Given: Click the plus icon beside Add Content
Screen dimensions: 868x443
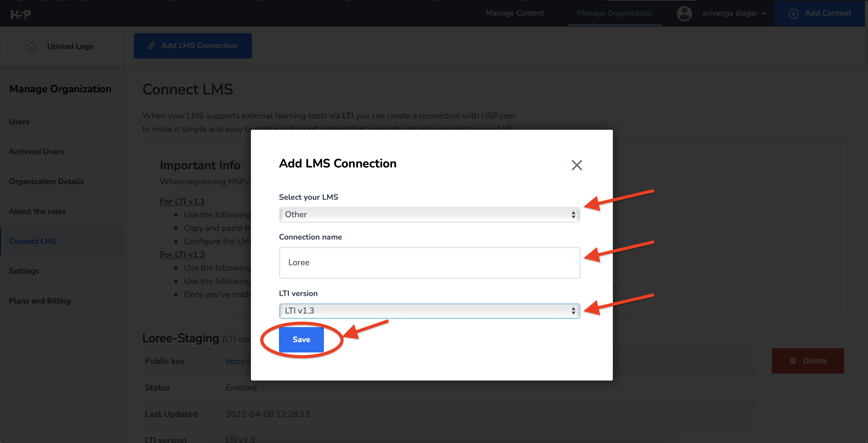Looking at the screenshot, I should click(793, 14).
